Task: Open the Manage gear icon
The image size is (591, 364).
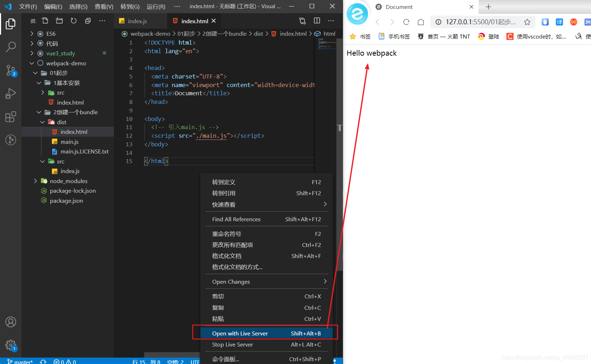Action: [11, 345]
